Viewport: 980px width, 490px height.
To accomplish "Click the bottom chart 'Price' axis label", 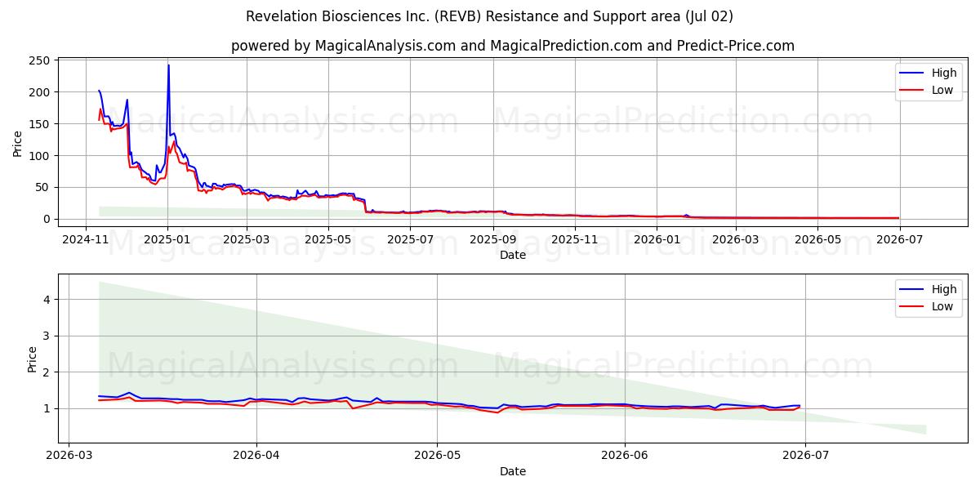I will 32,359.
